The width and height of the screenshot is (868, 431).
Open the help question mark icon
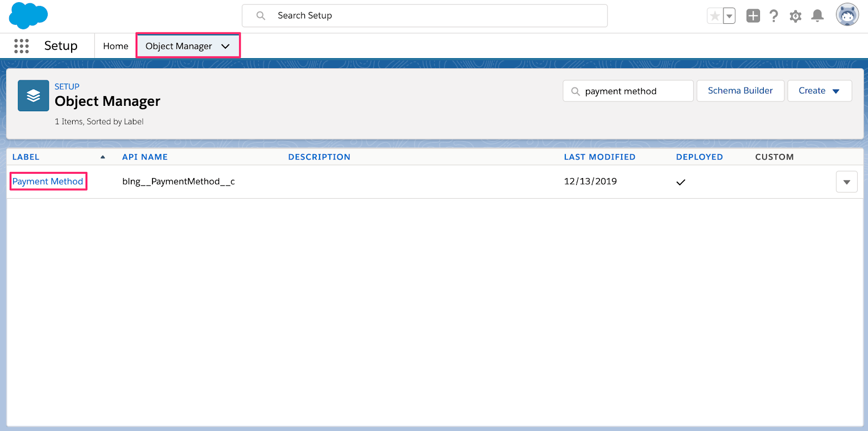point(774,16)
